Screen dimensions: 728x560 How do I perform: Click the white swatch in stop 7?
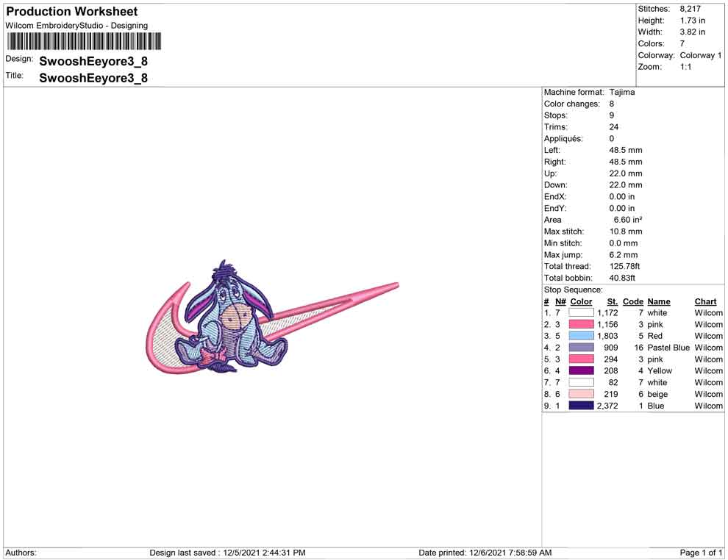(x=581, y=382)
